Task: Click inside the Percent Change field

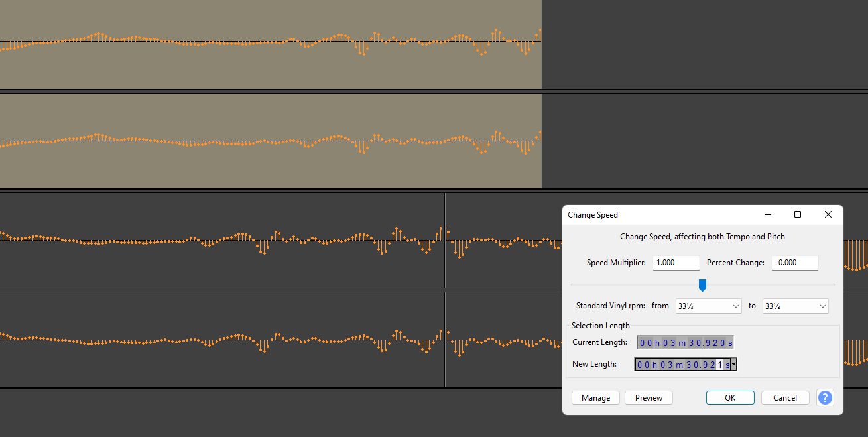Action: (x=794, y=263)
